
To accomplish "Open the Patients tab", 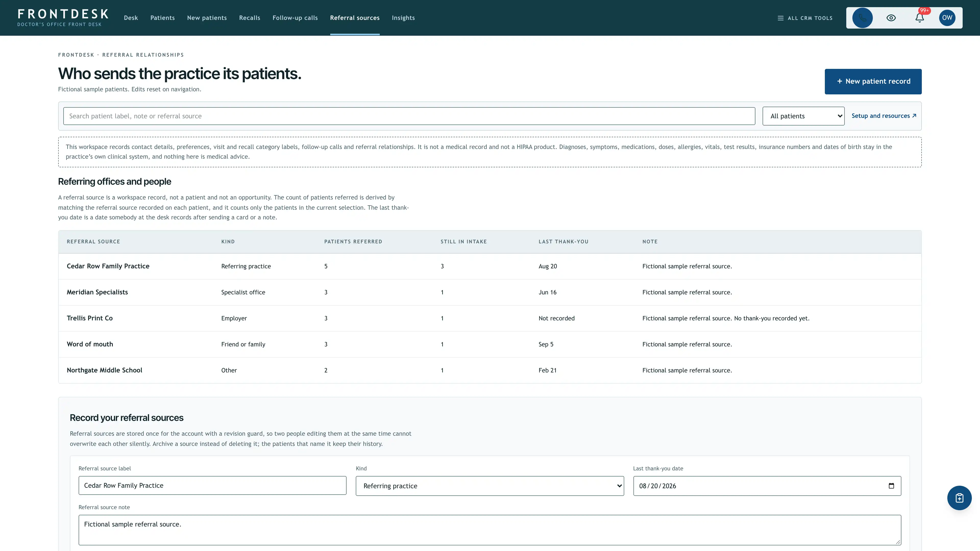I will click(x=163, y=18).
